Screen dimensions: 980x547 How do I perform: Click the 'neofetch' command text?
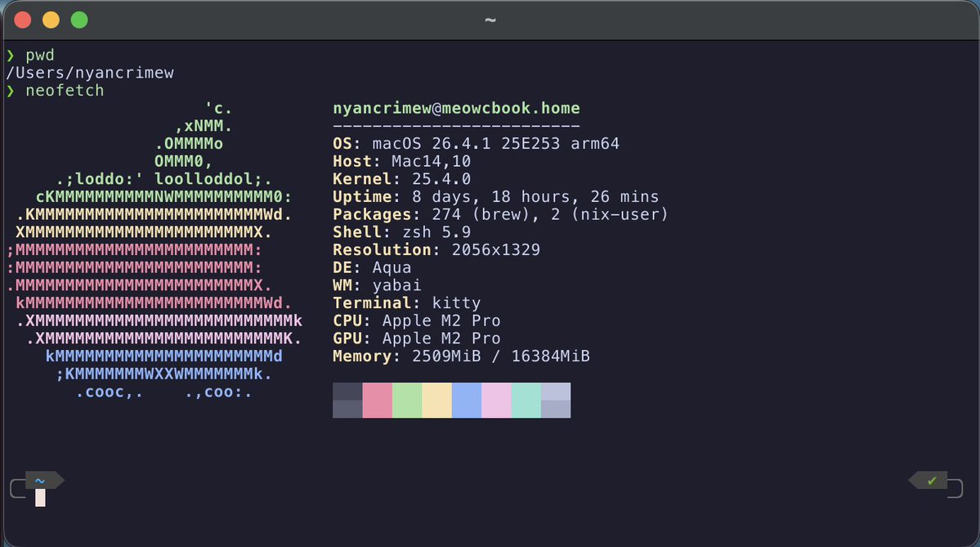pyautogui.click(x=65, y=91)
